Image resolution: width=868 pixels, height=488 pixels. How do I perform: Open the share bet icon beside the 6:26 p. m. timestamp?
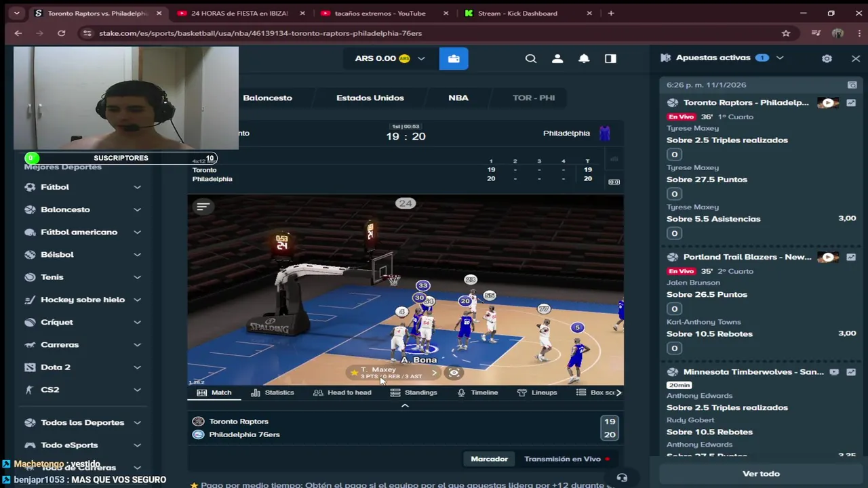point(852,85)
